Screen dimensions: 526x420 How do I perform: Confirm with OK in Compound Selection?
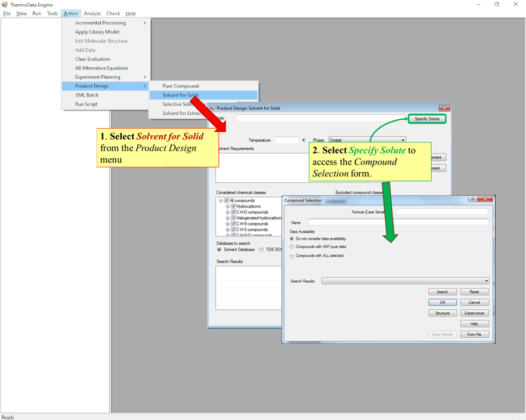pyautogui.click(x=443, y=303)
